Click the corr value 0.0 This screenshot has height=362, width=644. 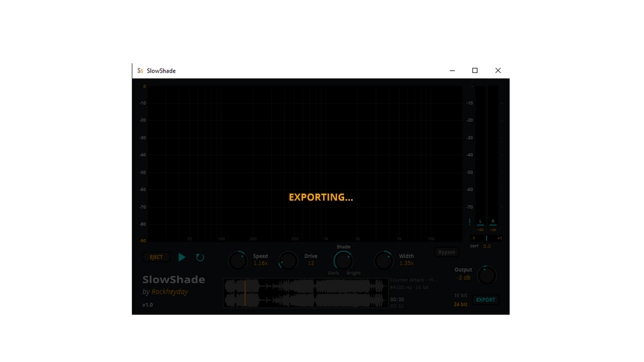point(487,246)
